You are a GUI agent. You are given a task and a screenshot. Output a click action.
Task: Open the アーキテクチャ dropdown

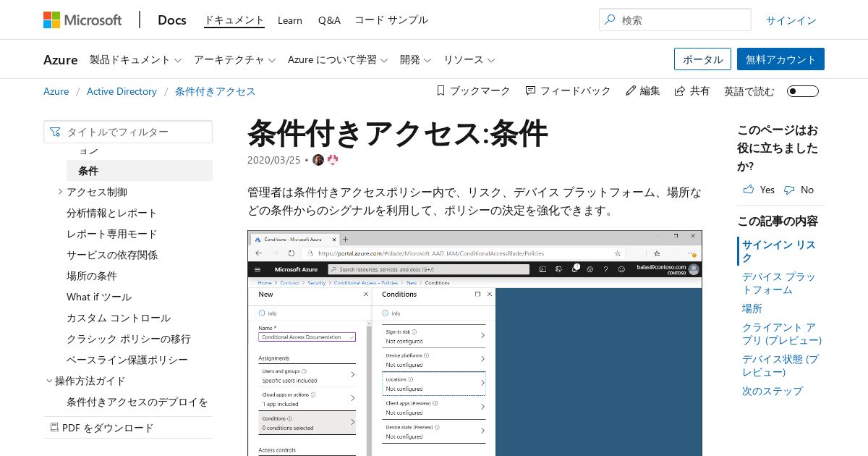(x=235, y=59)
